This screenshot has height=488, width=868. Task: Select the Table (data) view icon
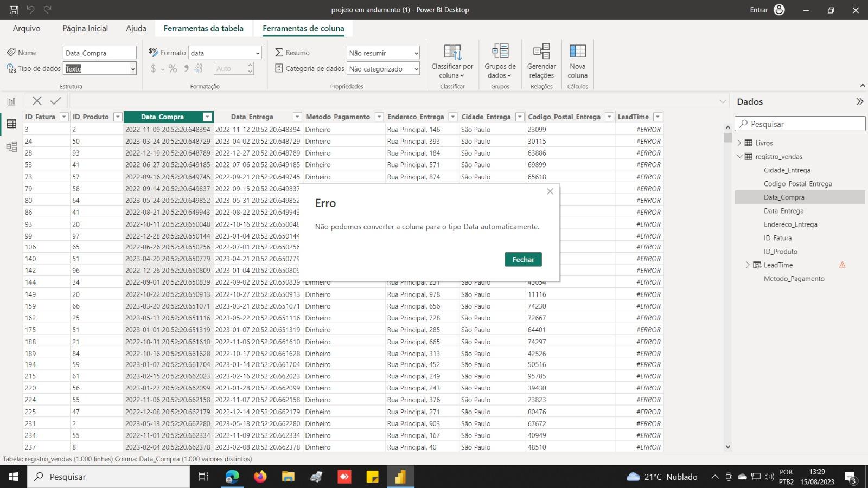11,124
